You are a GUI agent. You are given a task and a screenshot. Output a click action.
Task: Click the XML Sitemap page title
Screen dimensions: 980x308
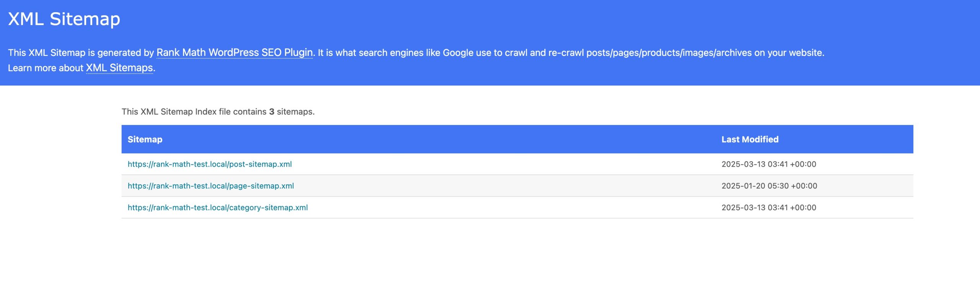[x=64, y=19]
